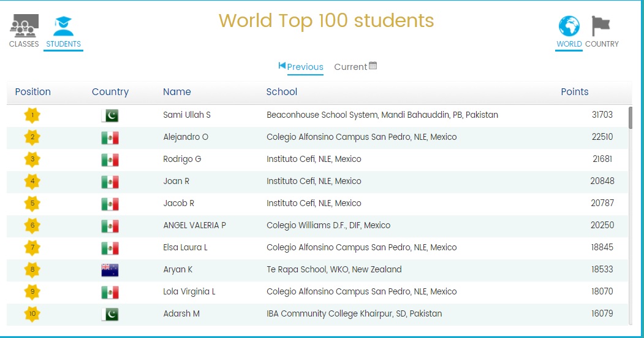Click the gold star badge for position 10

coord(32,313)
